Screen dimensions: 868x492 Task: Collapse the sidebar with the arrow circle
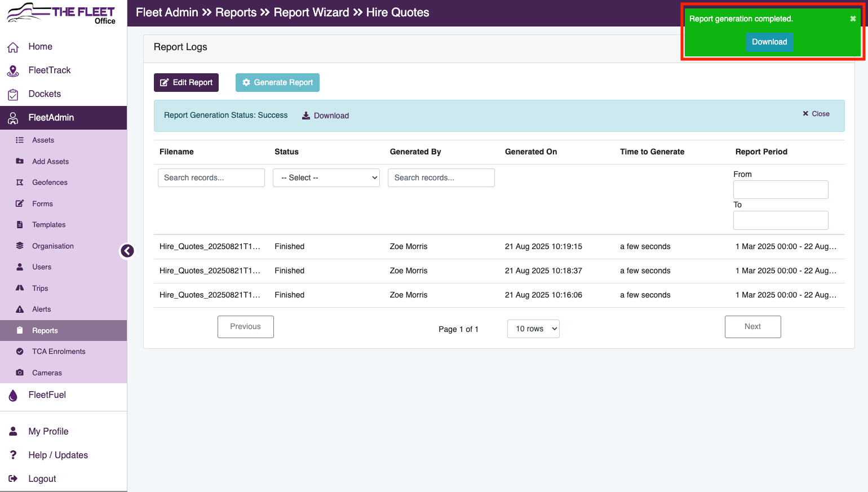point(127,251)
